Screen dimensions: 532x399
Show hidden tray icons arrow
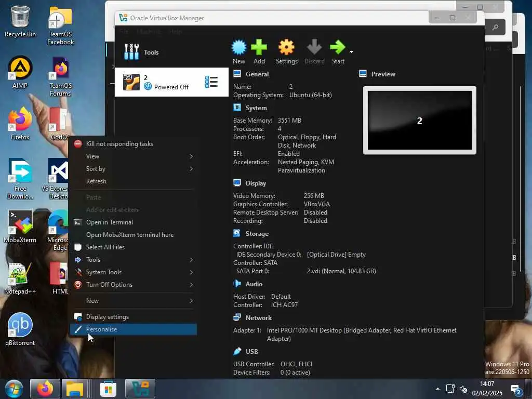(x=437, y=389)
